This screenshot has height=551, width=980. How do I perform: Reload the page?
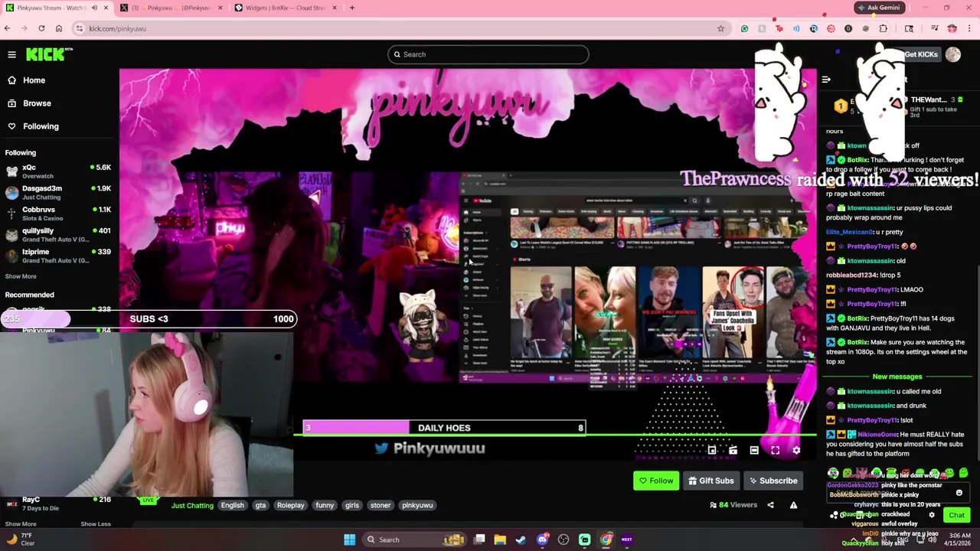tap(41, 28)
